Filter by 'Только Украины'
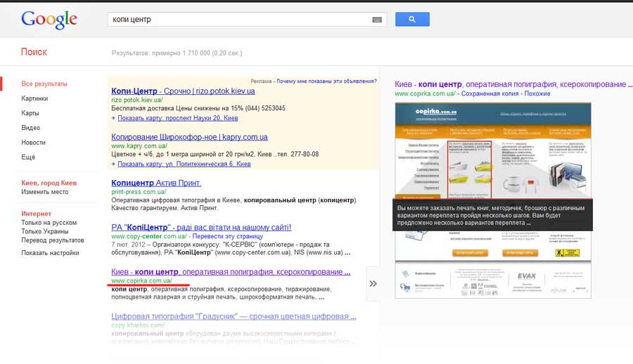 (x=45, y=232)
